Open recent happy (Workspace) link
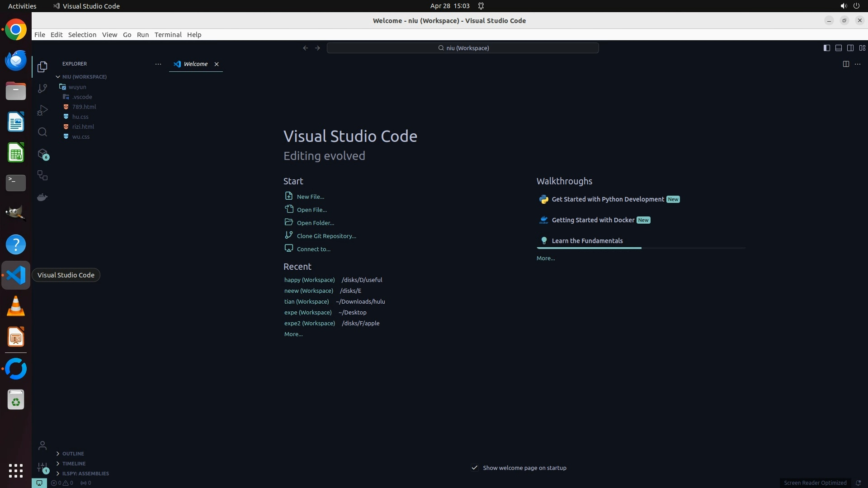The image size is (868, 488). (309, 280)
